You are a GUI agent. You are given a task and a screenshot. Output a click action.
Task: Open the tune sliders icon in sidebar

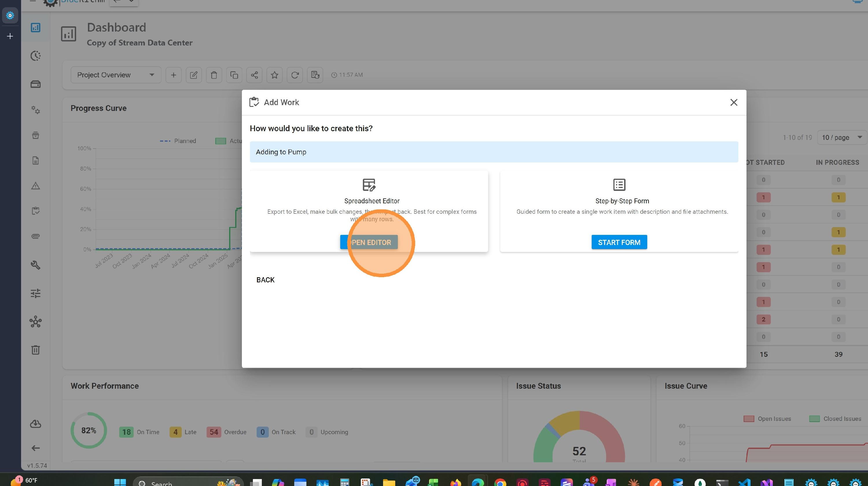pyautogui.click(x=35, y=293)
